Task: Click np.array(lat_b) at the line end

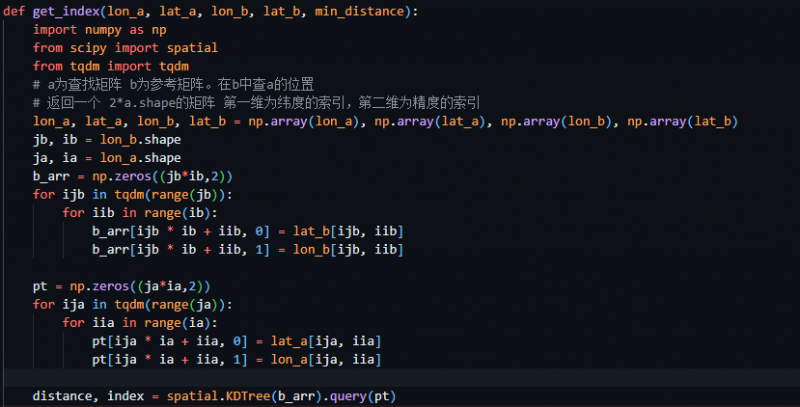Action: (x=683, y=121)
